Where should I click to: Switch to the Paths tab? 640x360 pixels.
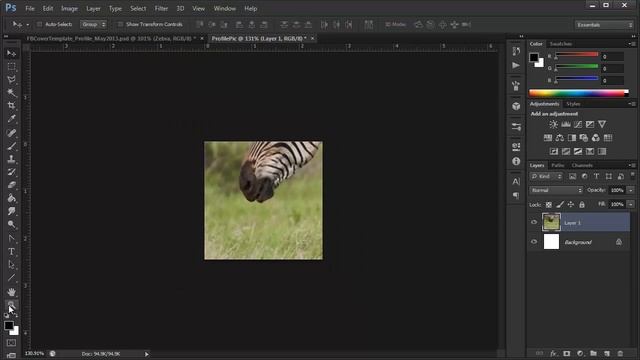tap(558, 165)
